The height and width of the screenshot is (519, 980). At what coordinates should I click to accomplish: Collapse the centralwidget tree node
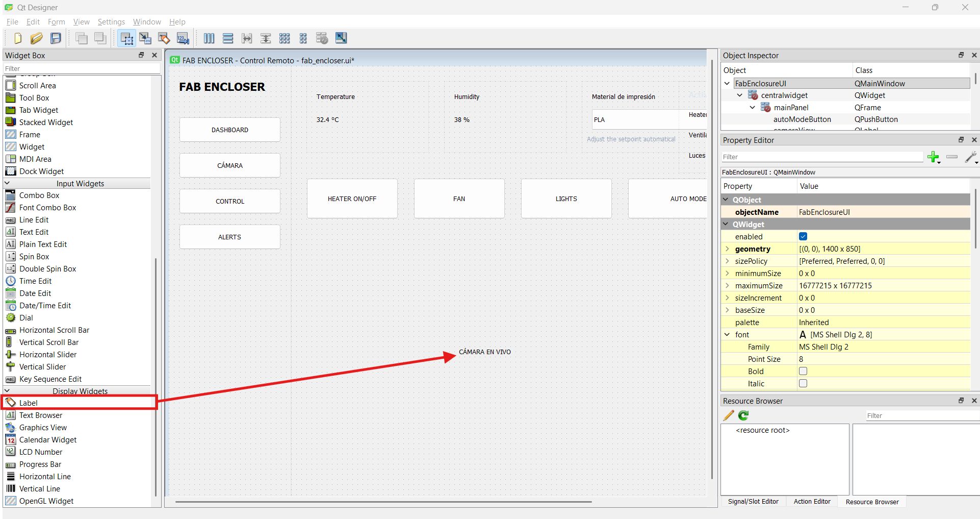[x=740, y=95]
